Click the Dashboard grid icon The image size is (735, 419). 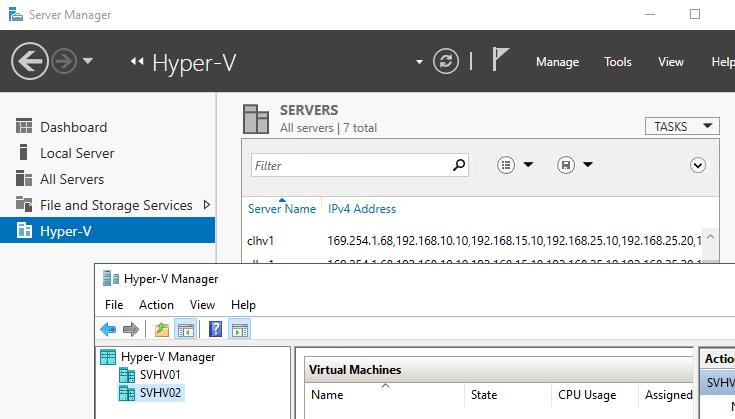coord(24,126)
